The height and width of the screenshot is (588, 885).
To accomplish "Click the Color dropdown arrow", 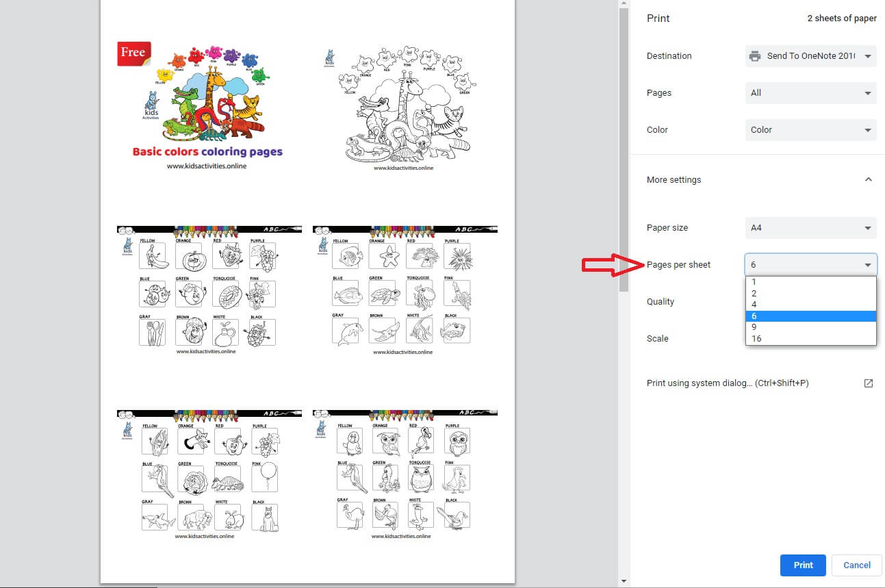I will point(867,130).
